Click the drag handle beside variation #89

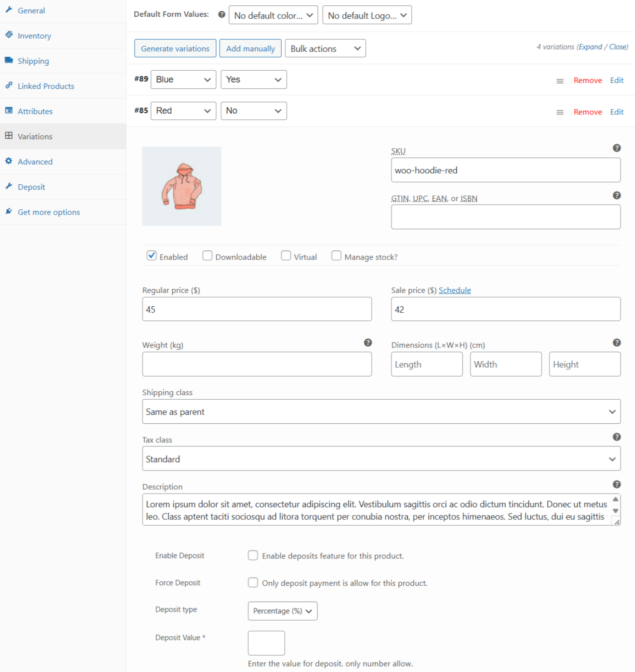click(x=560, y=80)
